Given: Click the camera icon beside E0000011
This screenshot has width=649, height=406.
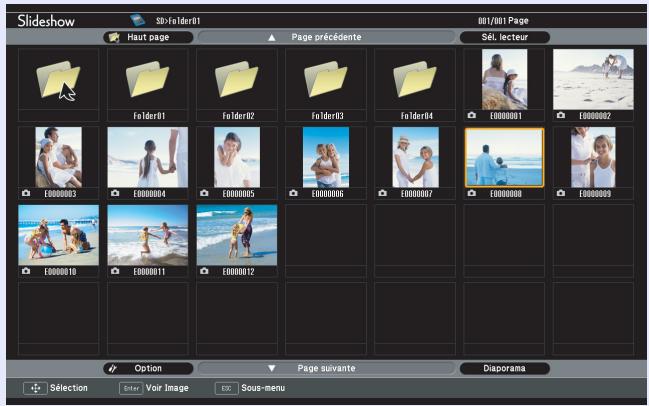Looking at the screenshot, I should click(115, 271).
